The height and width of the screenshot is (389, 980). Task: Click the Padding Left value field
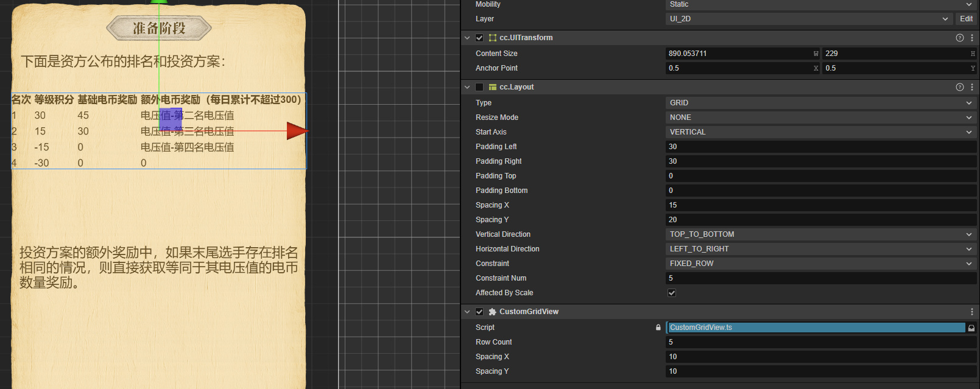click(x=821, y=147)
